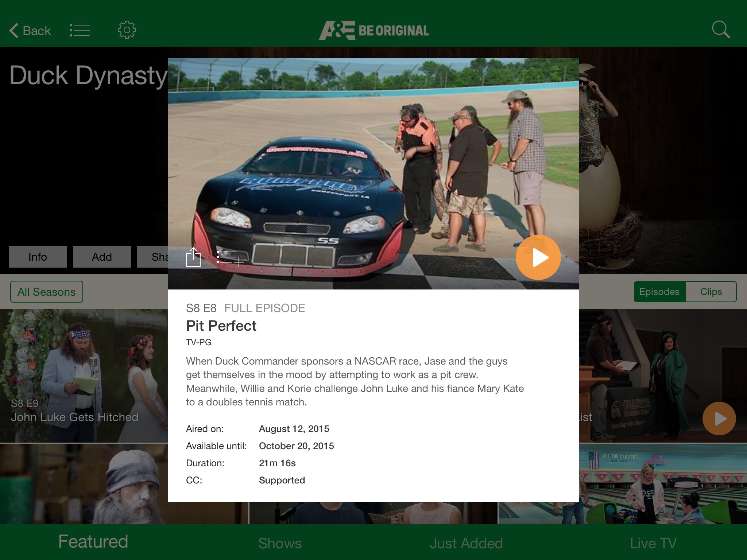The height and width of the screenshot is (560, 747).
Task: Open the Featured tab
Action: click(x=93, y=542)
